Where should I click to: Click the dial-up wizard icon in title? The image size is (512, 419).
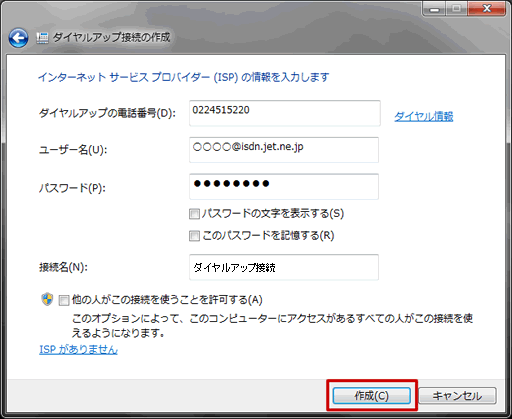pyautogui.click(x=42, y=38)
